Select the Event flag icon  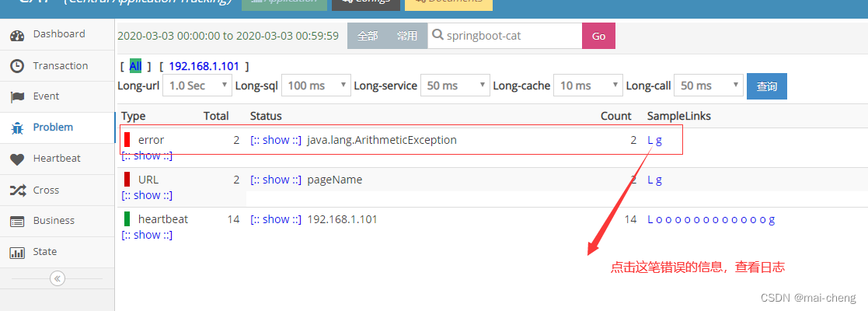pos(17,97)
